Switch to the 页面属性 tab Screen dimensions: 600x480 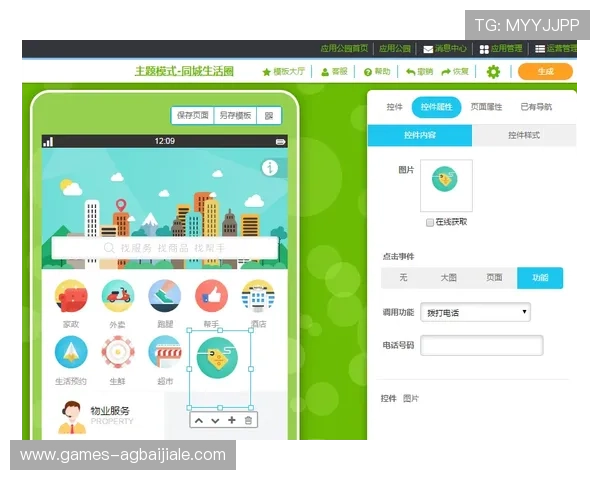click(x=486, y=107)
